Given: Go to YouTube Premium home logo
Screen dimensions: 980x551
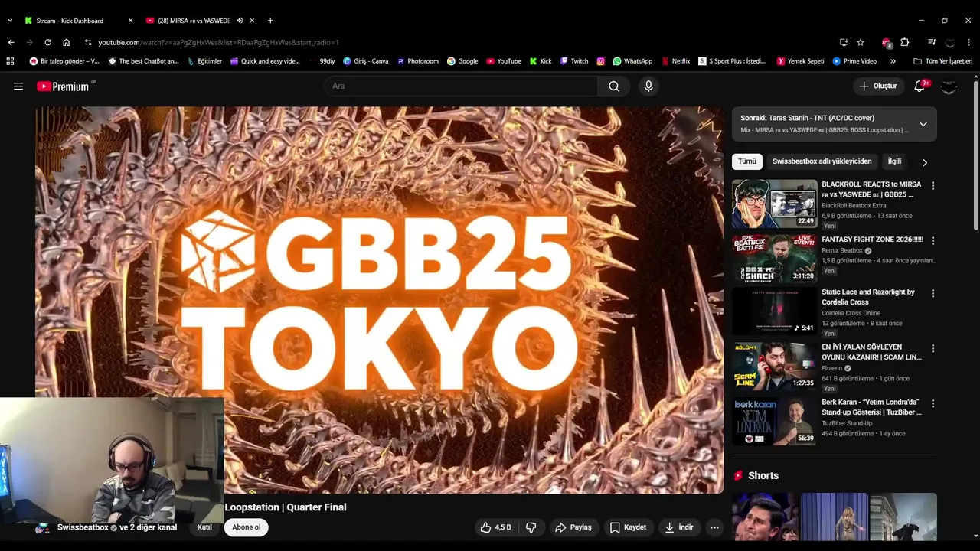Looking at the screenshot, I should tap(63, 86).
